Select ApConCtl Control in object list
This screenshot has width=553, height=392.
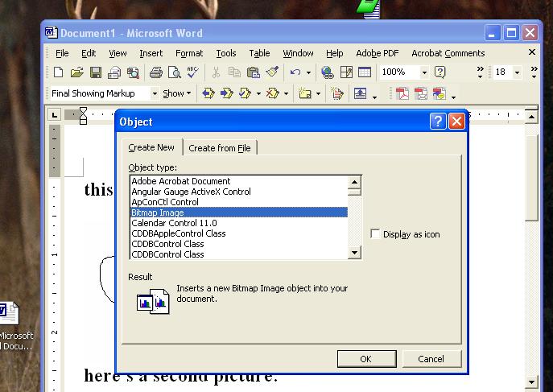[x=239, y=202]
